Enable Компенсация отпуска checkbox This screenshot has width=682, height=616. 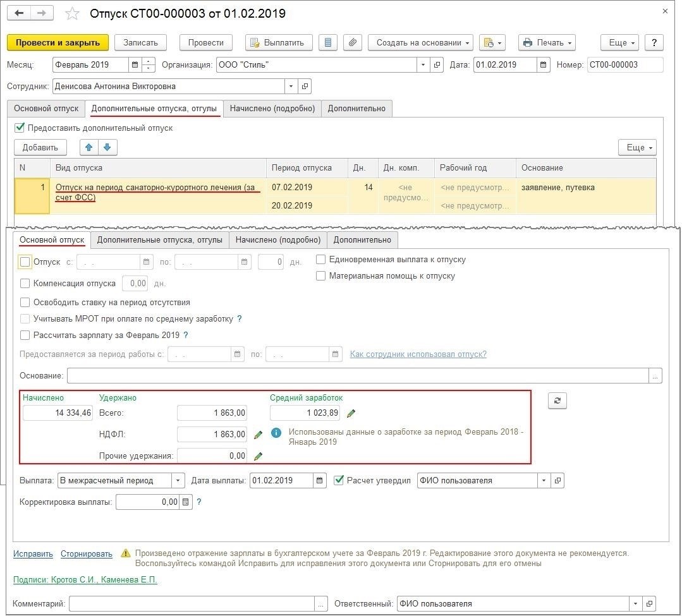pyautogui.click(x=25, y=284)
